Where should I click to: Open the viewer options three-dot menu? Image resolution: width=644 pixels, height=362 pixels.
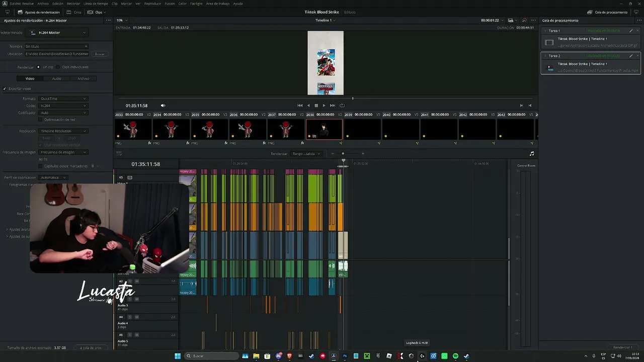coord(533,20)
